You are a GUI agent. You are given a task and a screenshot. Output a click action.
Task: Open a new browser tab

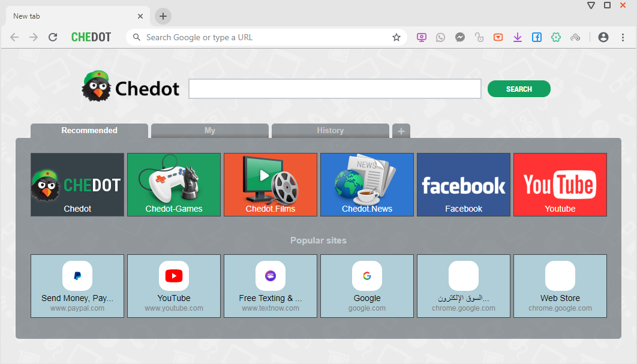163,16
